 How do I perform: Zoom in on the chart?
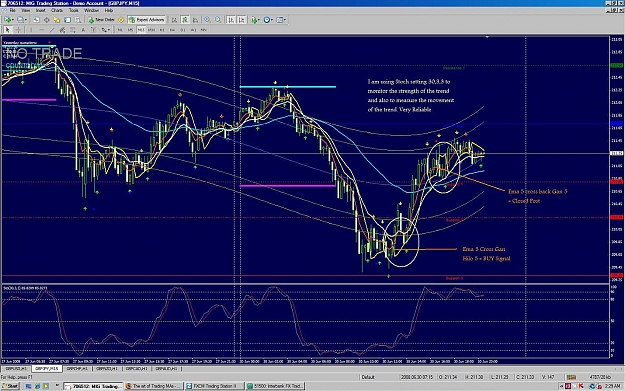point(207,20)
